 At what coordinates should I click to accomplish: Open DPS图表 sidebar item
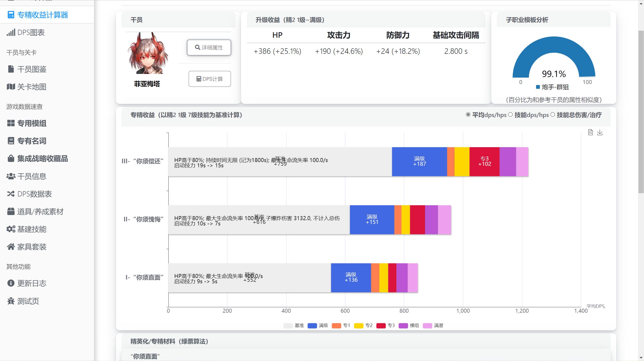point(31,32)
